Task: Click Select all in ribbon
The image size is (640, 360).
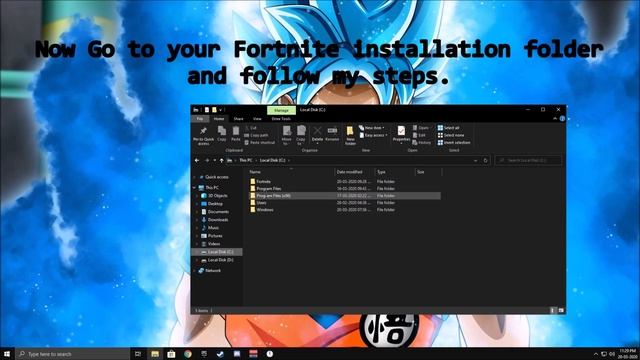Action: pos(449,128)
